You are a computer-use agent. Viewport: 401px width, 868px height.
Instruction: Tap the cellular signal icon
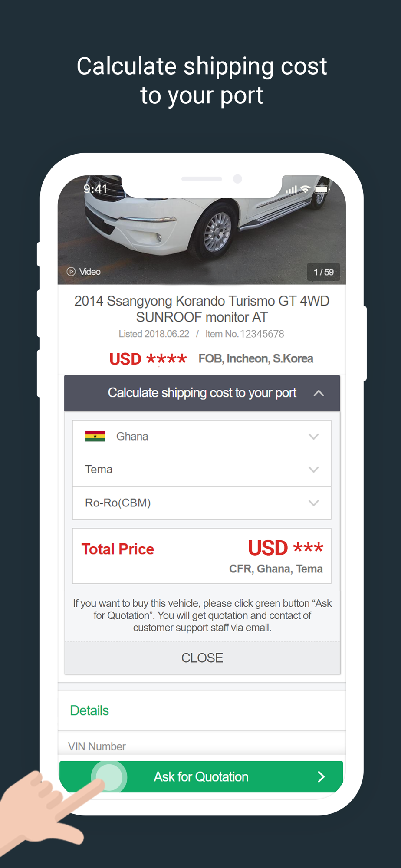[x=292, y=189]
